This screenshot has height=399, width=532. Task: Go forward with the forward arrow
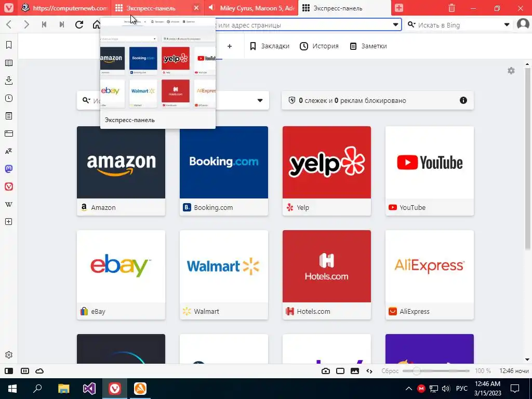point(26,24)
